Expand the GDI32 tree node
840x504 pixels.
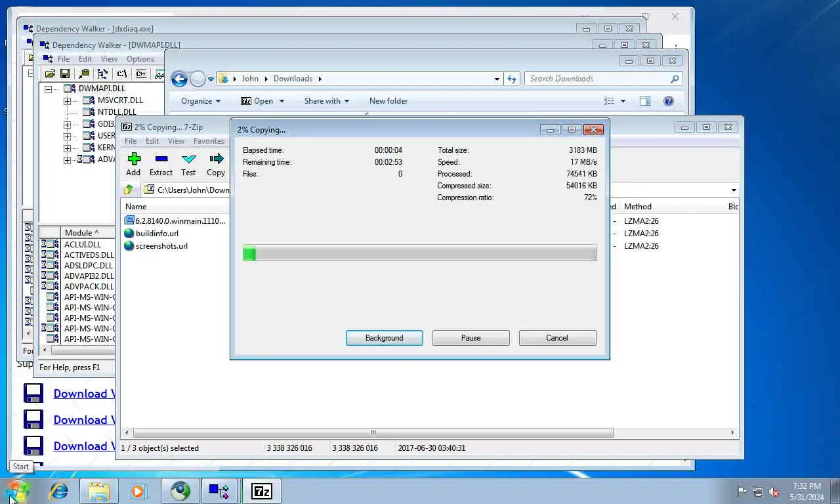click(x=67, y=125)
